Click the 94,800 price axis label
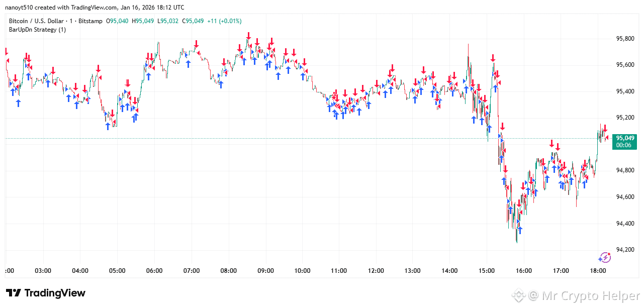644x308 pixels. (625, 170)
